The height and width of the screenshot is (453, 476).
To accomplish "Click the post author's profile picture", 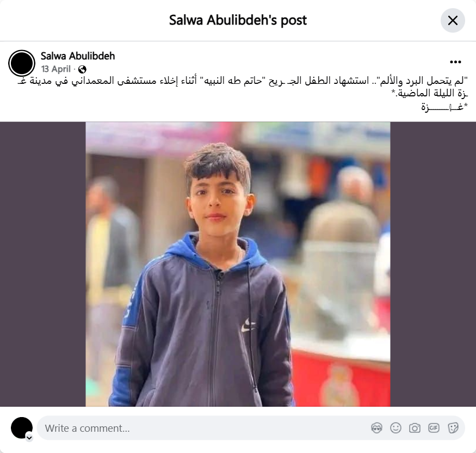I will coord(22,63).
